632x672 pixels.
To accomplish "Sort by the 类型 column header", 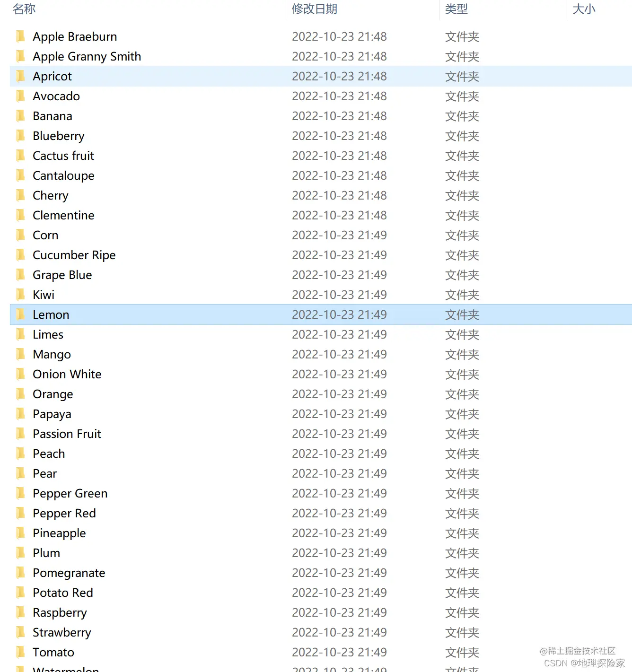I will tap(456, 9).
